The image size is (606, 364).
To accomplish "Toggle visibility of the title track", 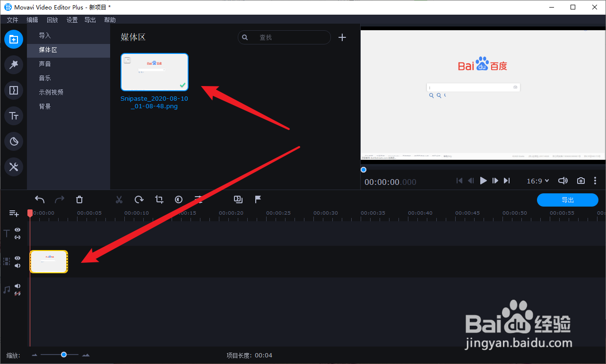I will click(17, 230).
